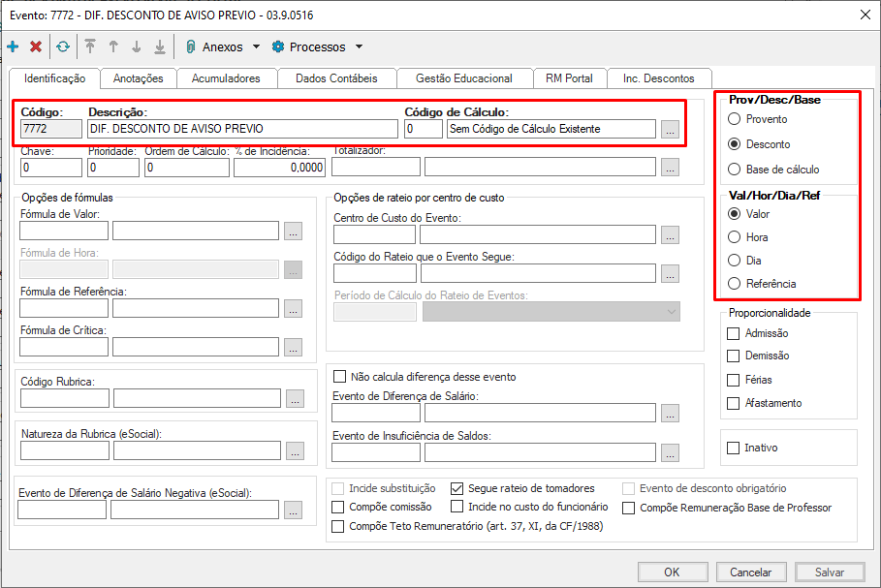Click the refresh record icon
Viewport: 881px width, 588px height.
[63, 46]
